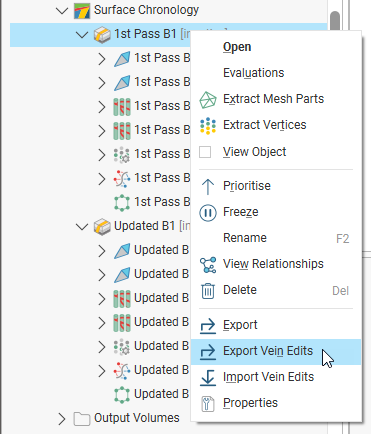Image resolution: width=371 pixels, height=434 pixels.
Task: Tick the View Object checkbox
Action: (205, 152)
